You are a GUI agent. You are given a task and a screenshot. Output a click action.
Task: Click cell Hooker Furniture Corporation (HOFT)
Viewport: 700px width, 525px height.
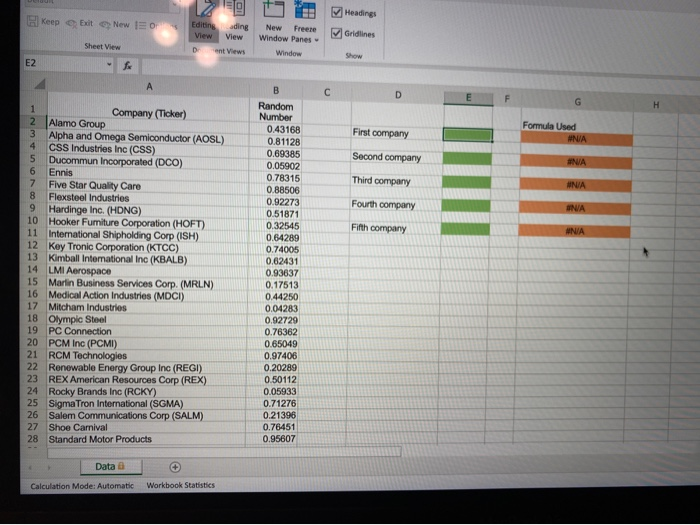pyautogui.click(x=147, y=222)
